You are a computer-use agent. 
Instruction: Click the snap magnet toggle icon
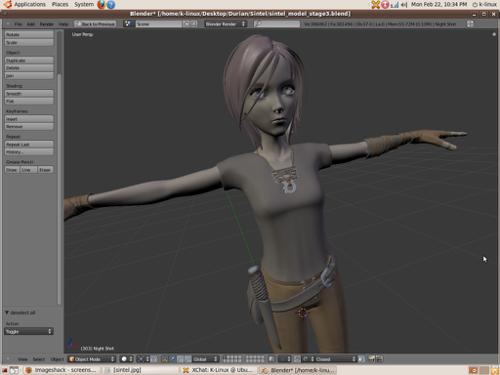tap(296, 359)
